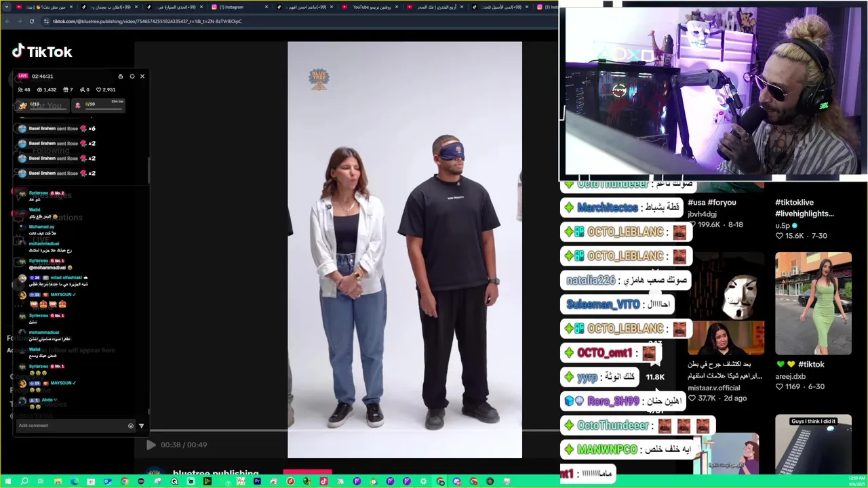The image size is (868, 488).
Task: Click the bluetree publishing account name
Action: tap(216, 473)
